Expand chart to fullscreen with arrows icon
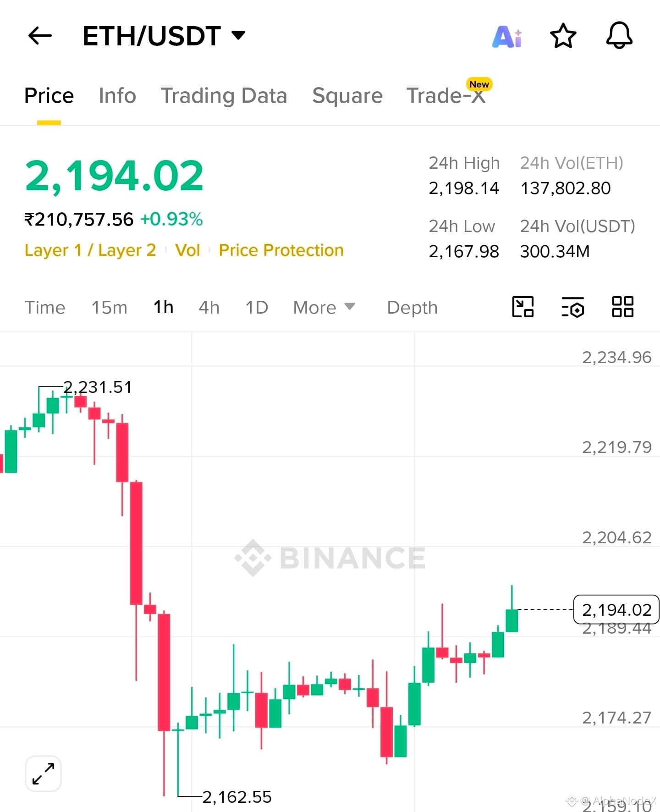This screenshot has width=660, height=812. pos(44,773)
